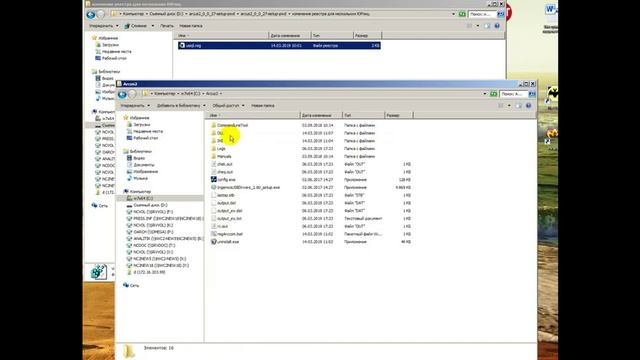Sort by Размер column in Arcus2 window
640x360 pixels.
399,116
